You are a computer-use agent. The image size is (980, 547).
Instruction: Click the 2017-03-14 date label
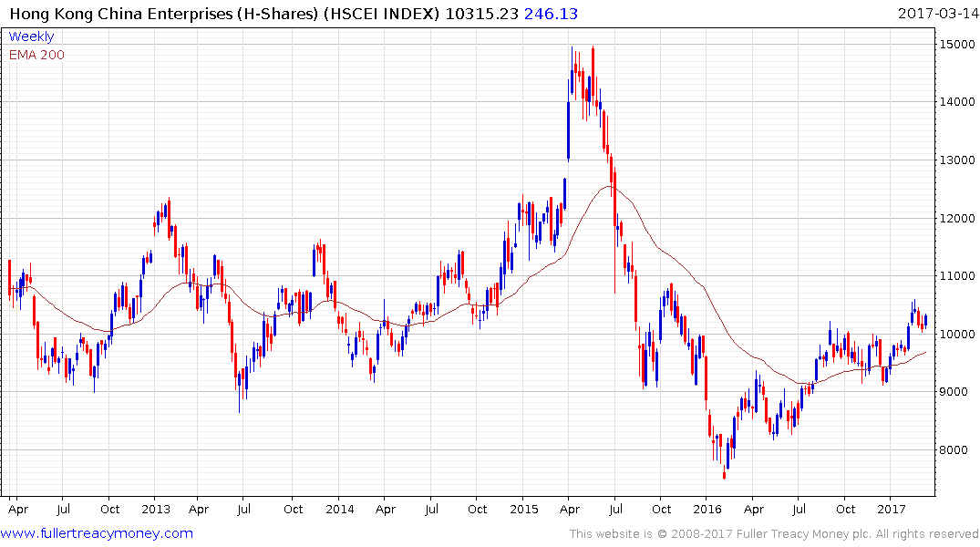point(937,14)
